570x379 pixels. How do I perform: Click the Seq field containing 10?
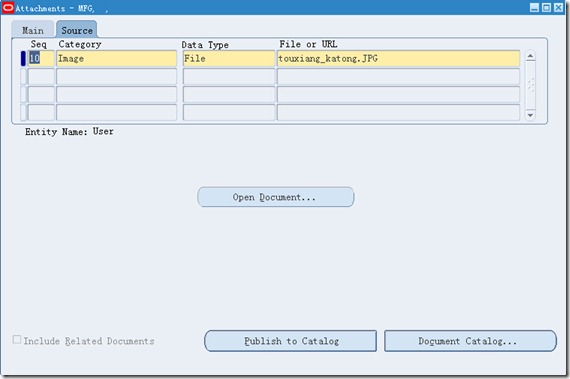click(41, 59)
